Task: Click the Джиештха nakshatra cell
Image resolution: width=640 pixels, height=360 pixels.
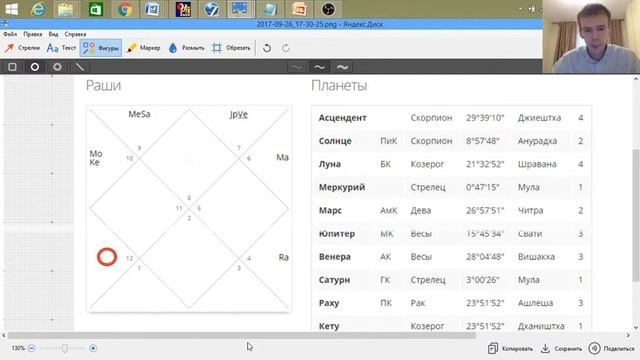Action: tap(539, 118)
